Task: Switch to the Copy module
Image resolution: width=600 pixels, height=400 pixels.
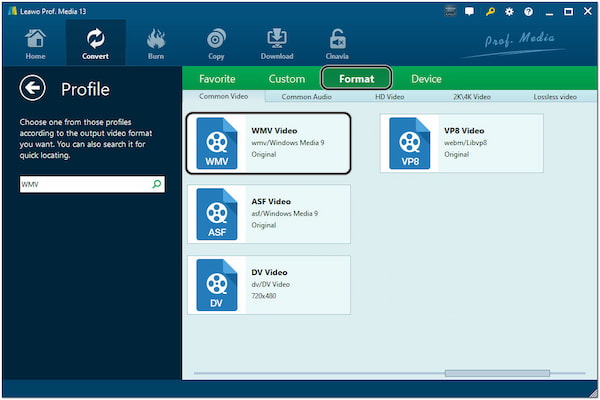Action: 215,43
